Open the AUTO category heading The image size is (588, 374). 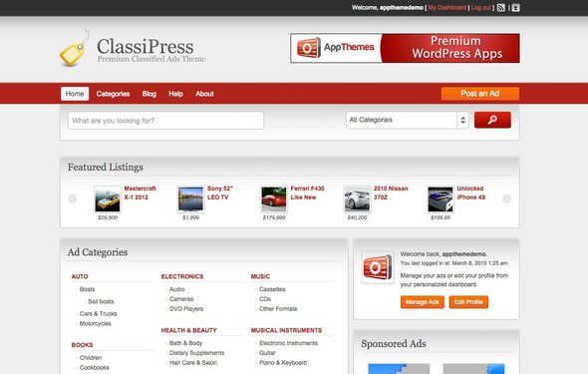(80, 276)
